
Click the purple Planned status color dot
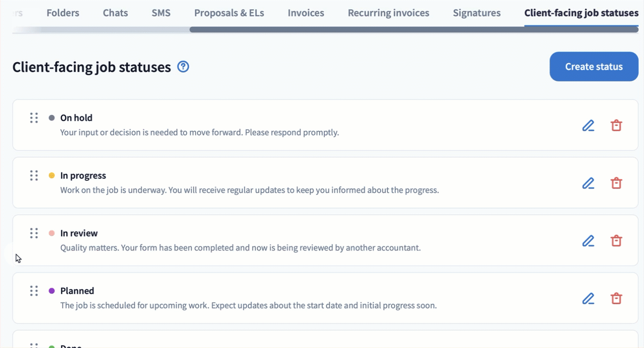[52, 291]
